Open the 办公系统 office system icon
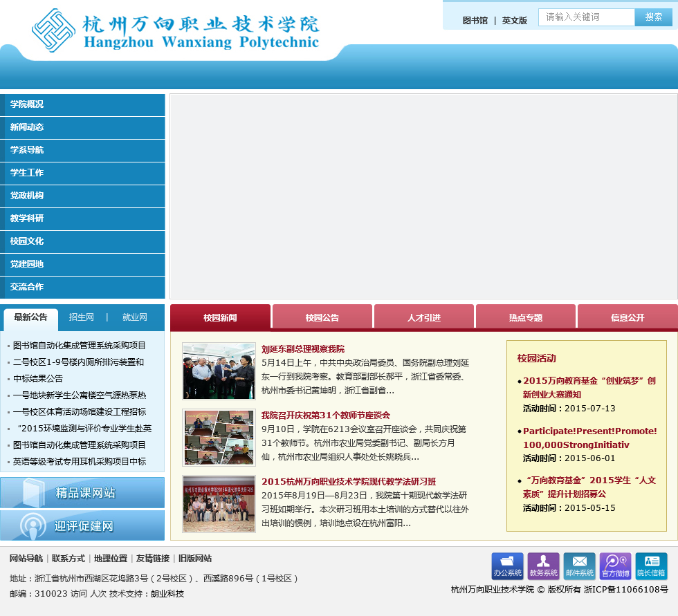The image size is (678, 616). pyautogui.click(x=507, y=566)
